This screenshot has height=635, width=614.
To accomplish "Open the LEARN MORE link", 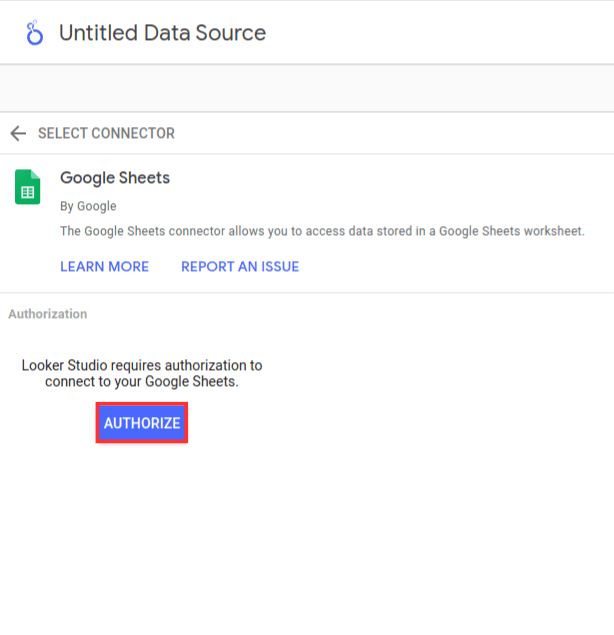I will (x=104, y=267).
